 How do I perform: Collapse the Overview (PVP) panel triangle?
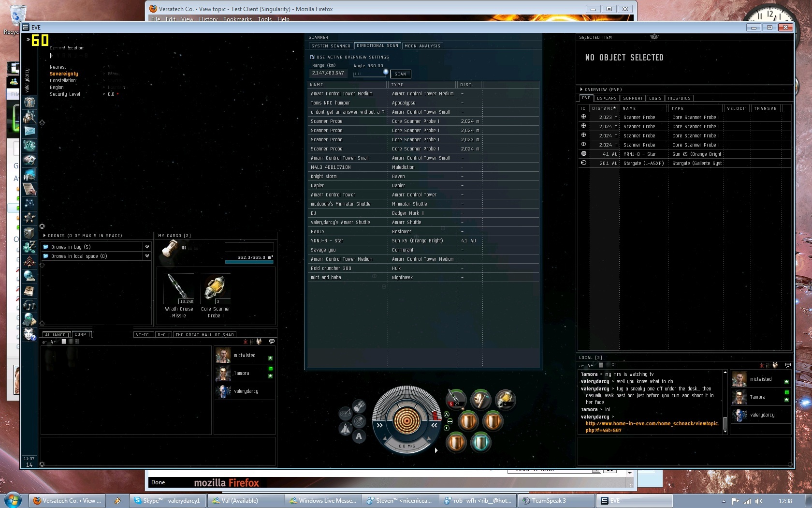[581, 90]
